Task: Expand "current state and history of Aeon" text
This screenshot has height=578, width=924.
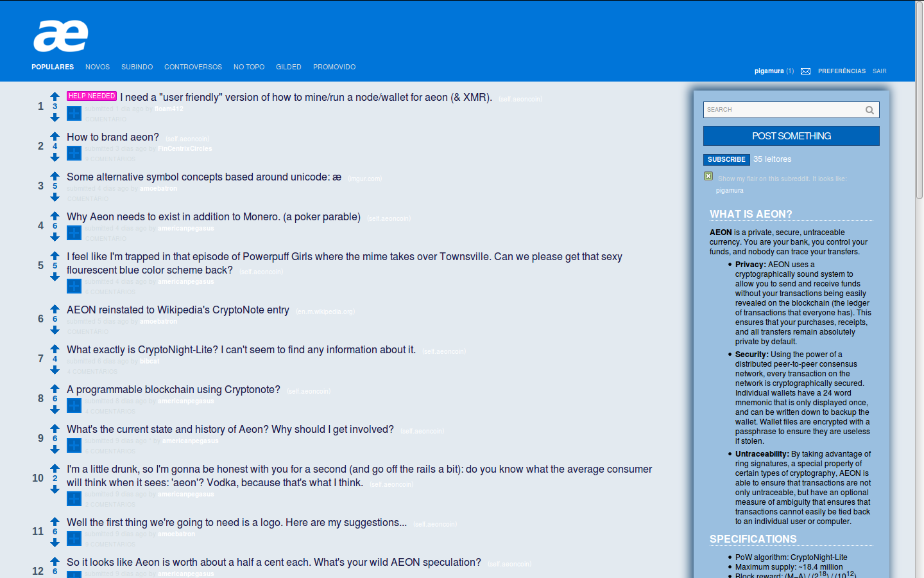Action: point(74,446)
